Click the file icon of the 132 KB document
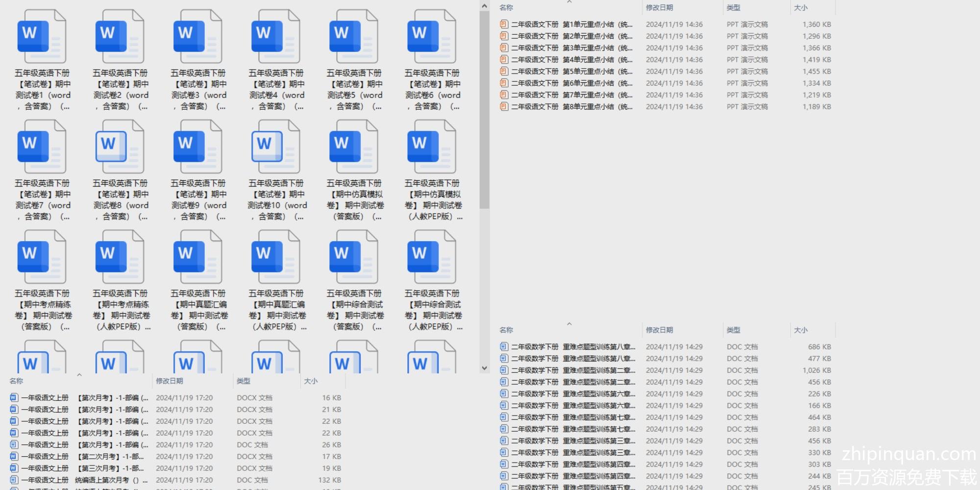The height and width of the screenshot is (490, 980). [x=14, y=480]
